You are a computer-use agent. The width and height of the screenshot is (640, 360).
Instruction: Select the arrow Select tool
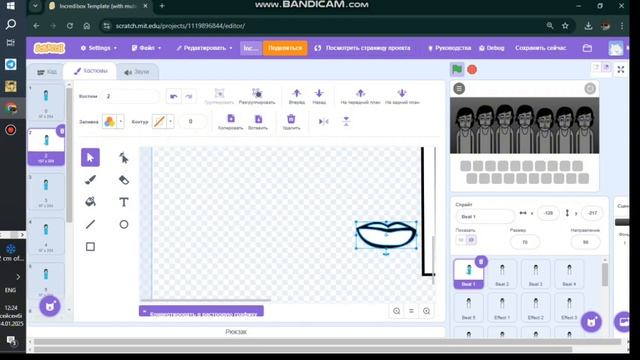[90, 158]
